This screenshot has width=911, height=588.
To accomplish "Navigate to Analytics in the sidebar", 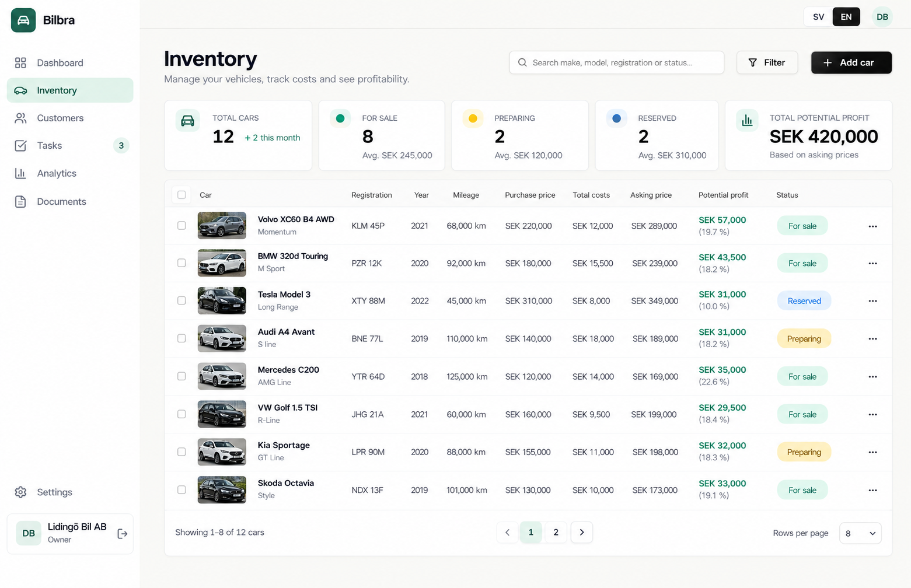I will pyautogui.click(x=70, y=173).
